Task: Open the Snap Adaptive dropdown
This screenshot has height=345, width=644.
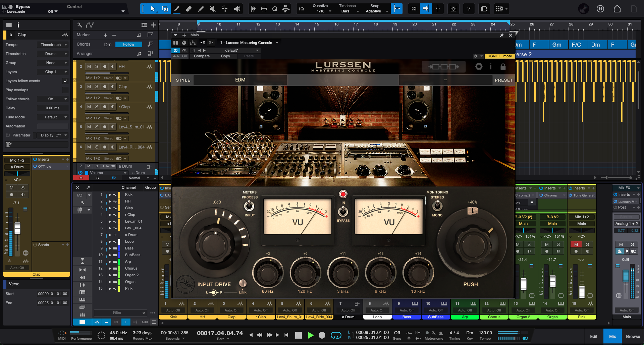Action: [x=377, y=11]
